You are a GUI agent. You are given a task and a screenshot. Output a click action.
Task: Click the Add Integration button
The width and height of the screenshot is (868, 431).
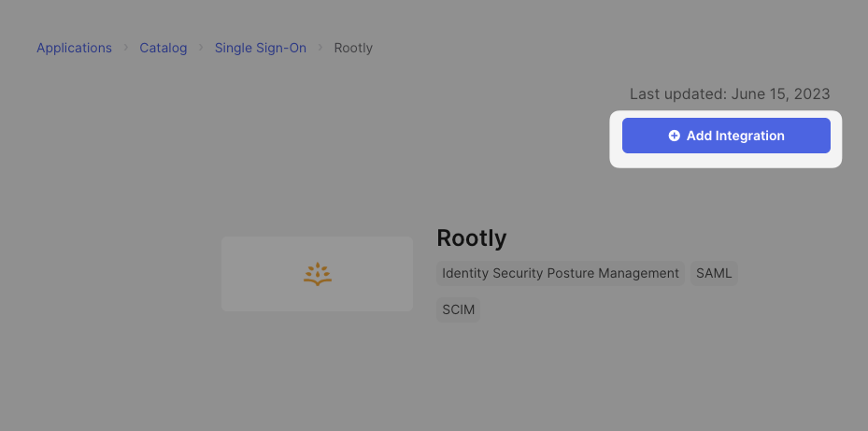[726, 136]
